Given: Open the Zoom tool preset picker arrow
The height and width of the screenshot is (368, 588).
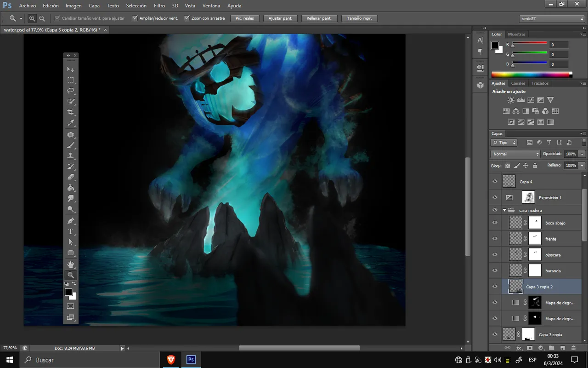Looking at the screenshot, I should pyautogui.click(x=21, y=18).
